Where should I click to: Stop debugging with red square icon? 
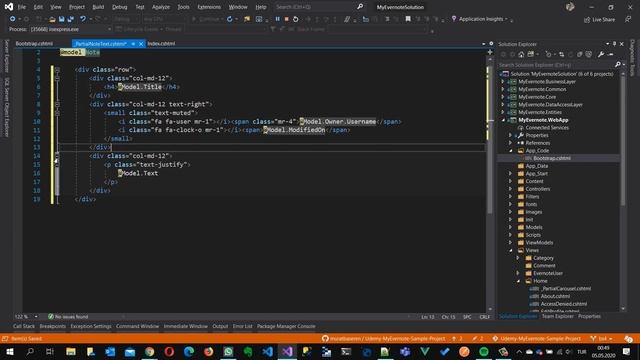(287, 19)
